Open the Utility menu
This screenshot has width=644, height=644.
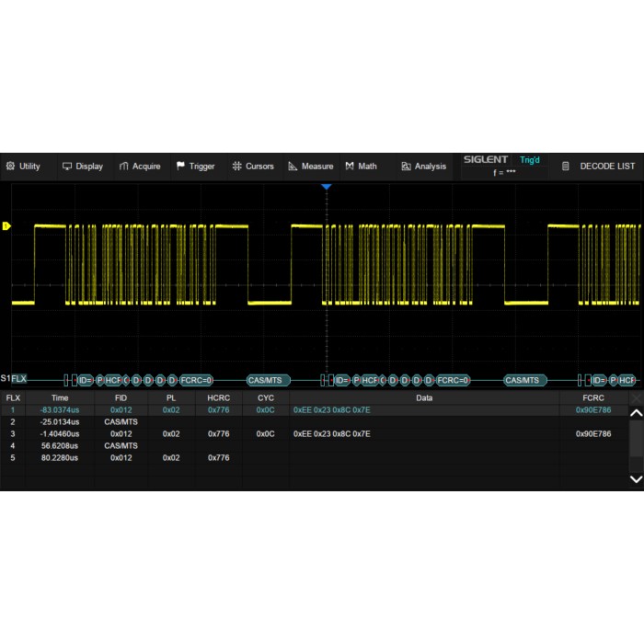tap(23, 167)
